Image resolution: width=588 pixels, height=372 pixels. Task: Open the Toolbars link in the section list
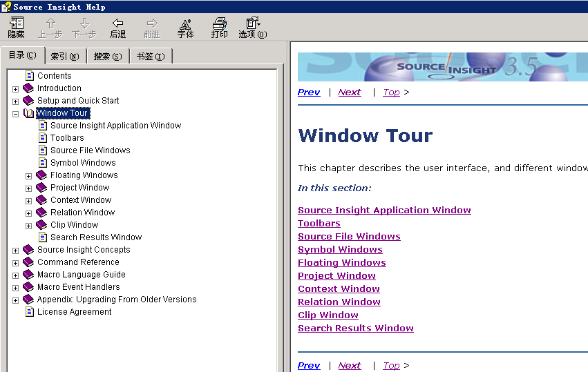click(319, 224)
